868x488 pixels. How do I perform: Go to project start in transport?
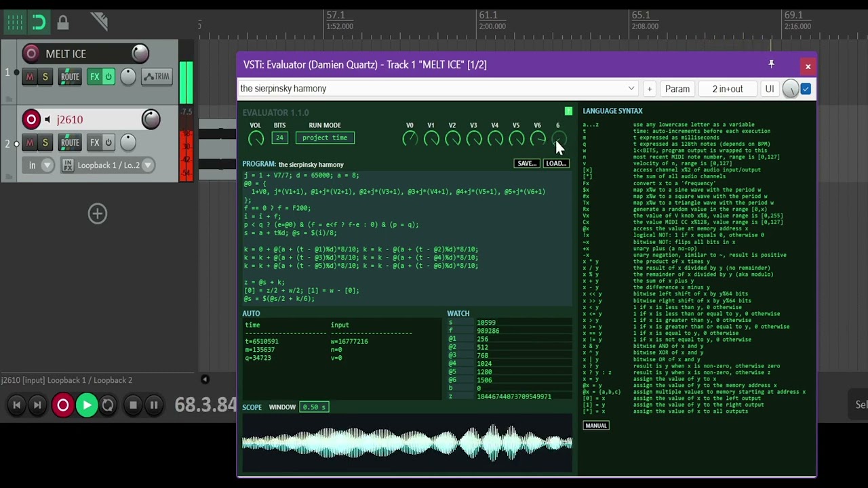tap(17, 405)
